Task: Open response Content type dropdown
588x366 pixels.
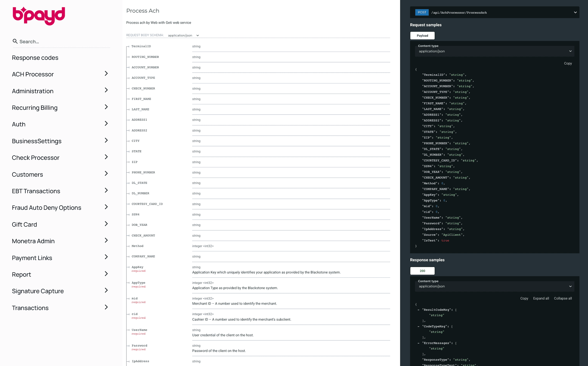Action: tap(494, 286)
